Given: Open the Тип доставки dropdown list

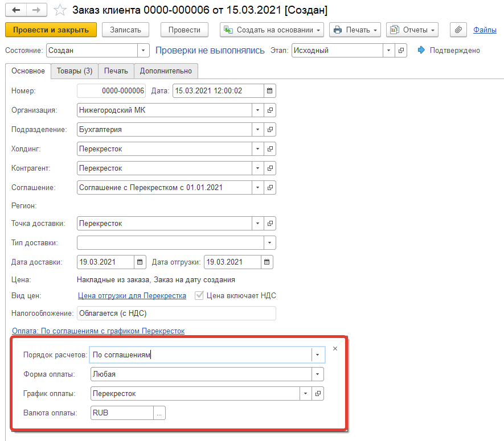Looking at the screenshot, I should [x=270, y=243].
